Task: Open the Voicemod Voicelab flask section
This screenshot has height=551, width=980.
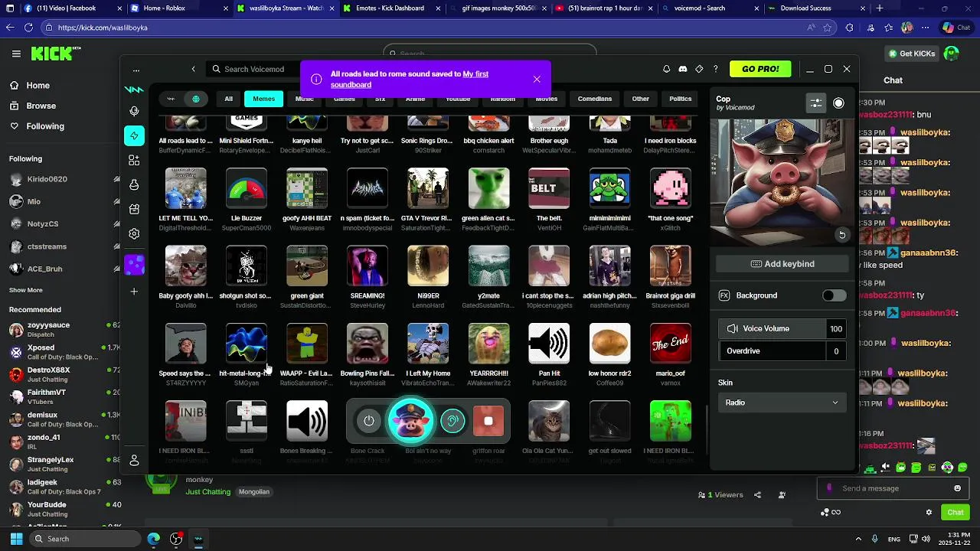Action: (x=134, y=184)
